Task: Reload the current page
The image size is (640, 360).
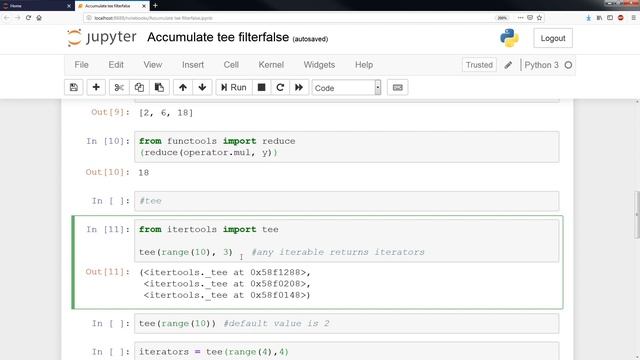Action: 28,18
